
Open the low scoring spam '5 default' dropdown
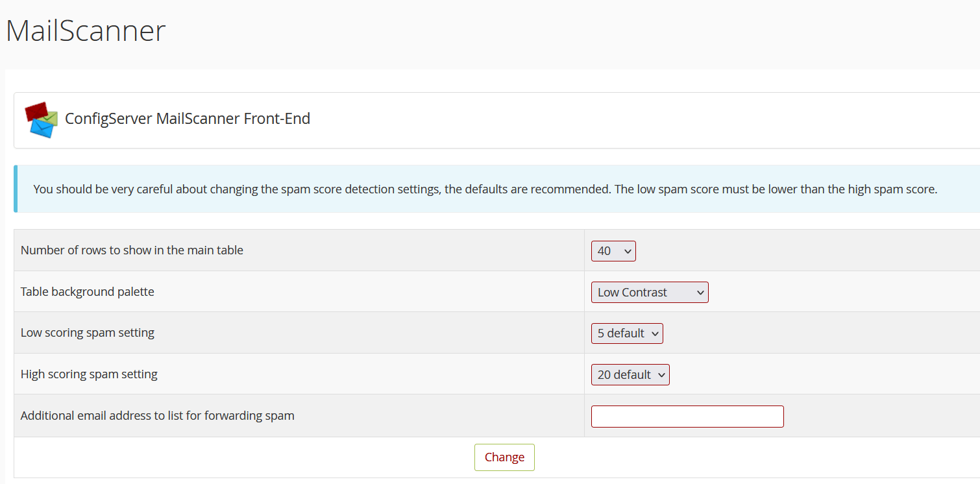pyautogui.click(x=627, y=333)
